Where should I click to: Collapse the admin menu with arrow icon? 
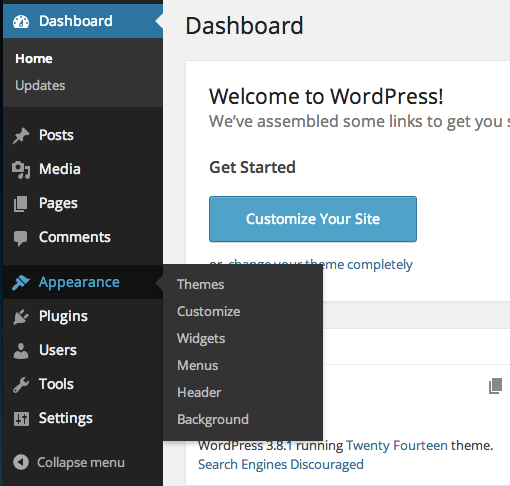click(21, 462)
